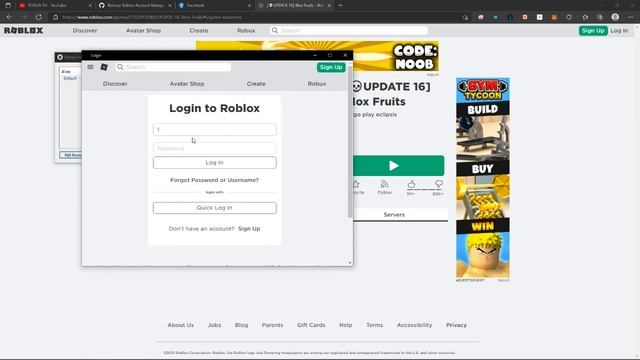Open Avatar Shop in Login window nav

point(187,84)
